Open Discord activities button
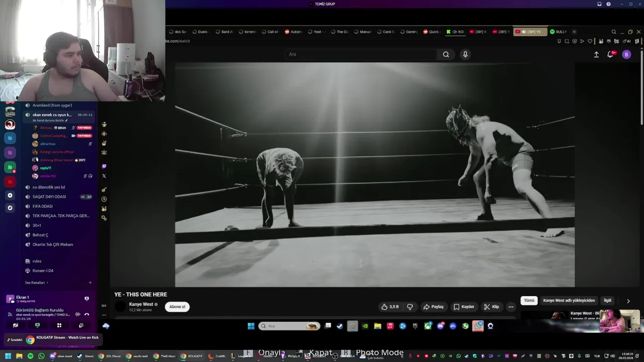Image resolution: width=644 pixels, height=362 pixels. click(x=59, y=325)
